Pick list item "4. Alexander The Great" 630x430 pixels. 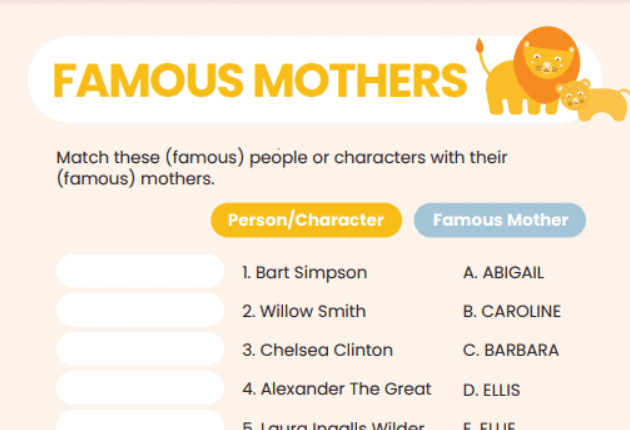click(337, 389)
